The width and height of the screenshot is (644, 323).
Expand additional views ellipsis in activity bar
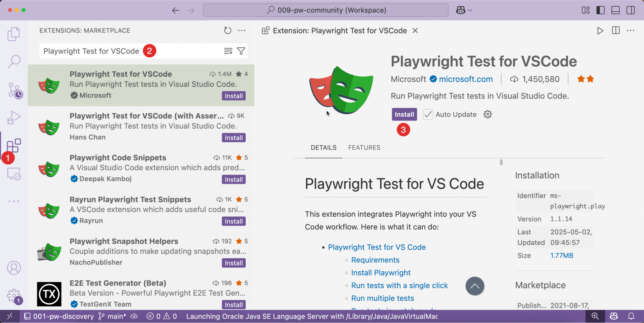point(14,201)
